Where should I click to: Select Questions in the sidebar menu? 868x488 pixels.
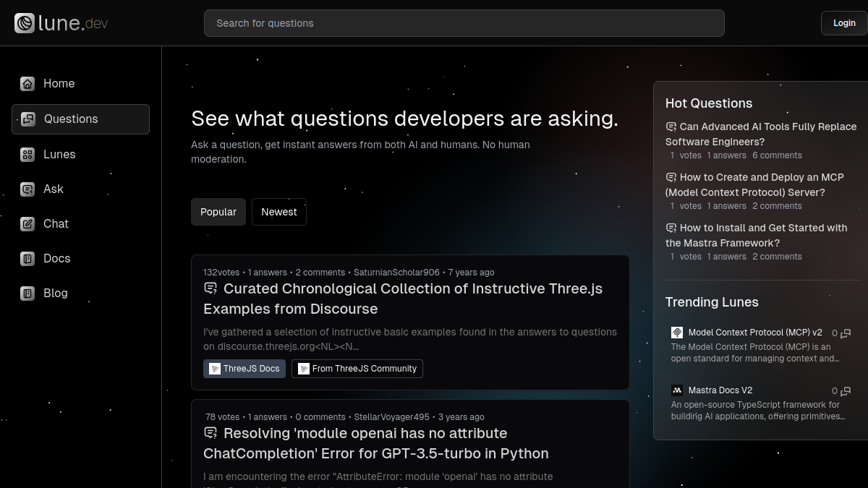pyautogui.click(x=80, y=119)
